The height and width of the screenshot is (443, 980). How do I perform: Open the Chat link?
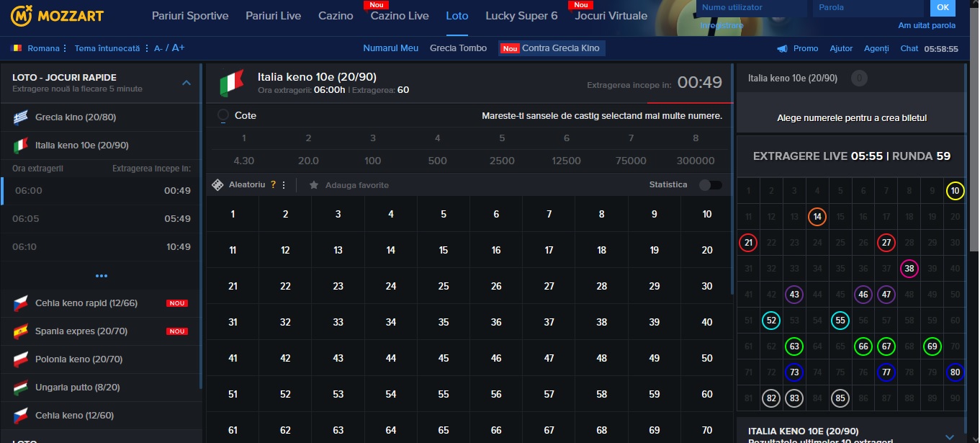(x=909, y=48)
